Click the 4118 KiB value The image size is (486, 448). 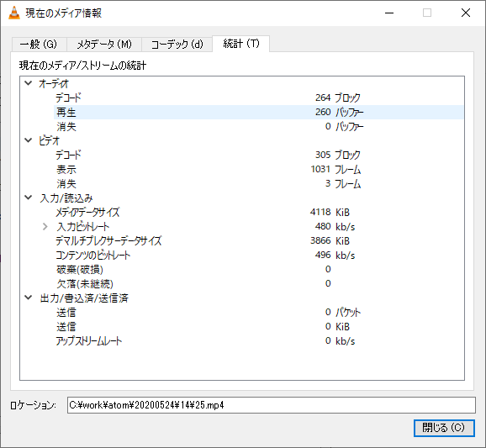pos(330,212)
